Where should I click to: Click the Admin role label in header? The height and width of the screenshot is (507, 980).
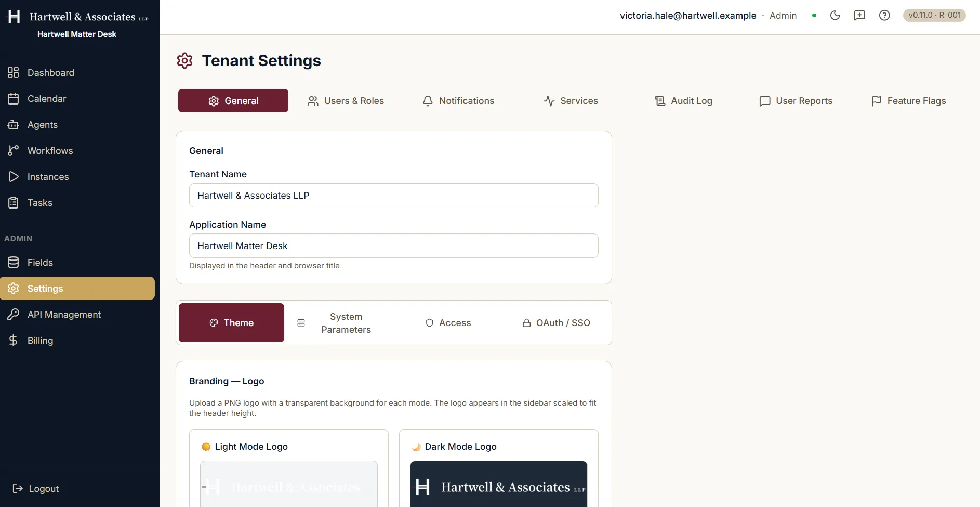click(783, 16)
